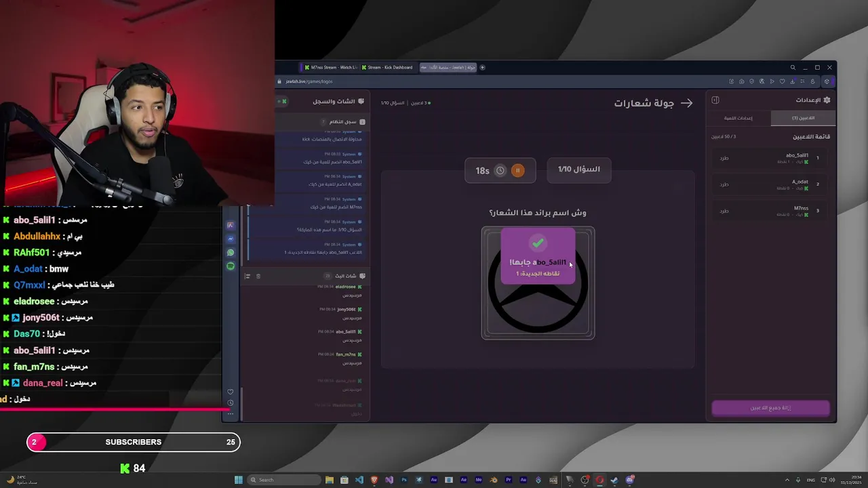Open the Spotify icon in browser sidebar
The image size is (868, 488).
click(x=231, y=266)
